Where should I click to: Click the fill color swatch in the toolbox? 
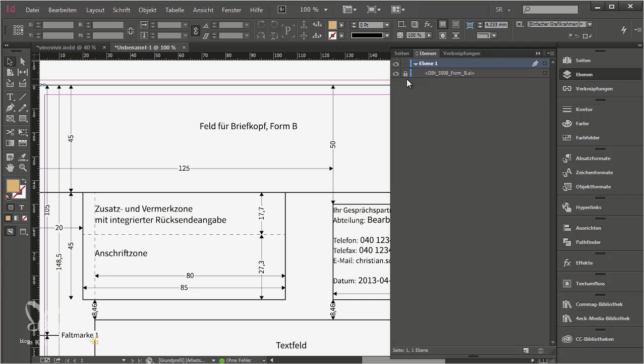pos(13,186)
